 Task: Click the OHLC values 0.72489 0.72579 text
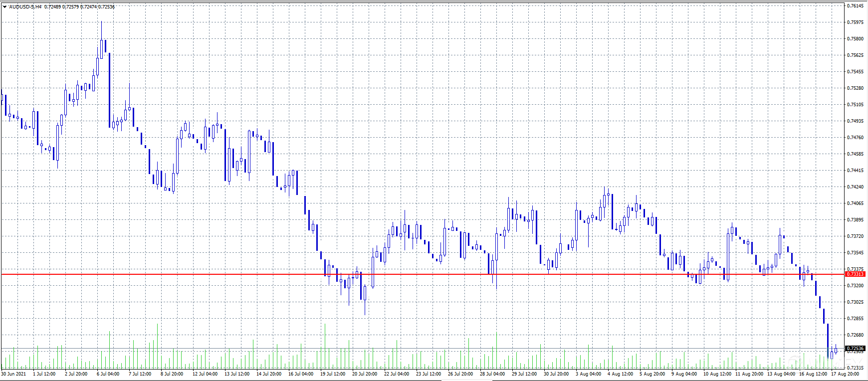click(x=61, y=7)
